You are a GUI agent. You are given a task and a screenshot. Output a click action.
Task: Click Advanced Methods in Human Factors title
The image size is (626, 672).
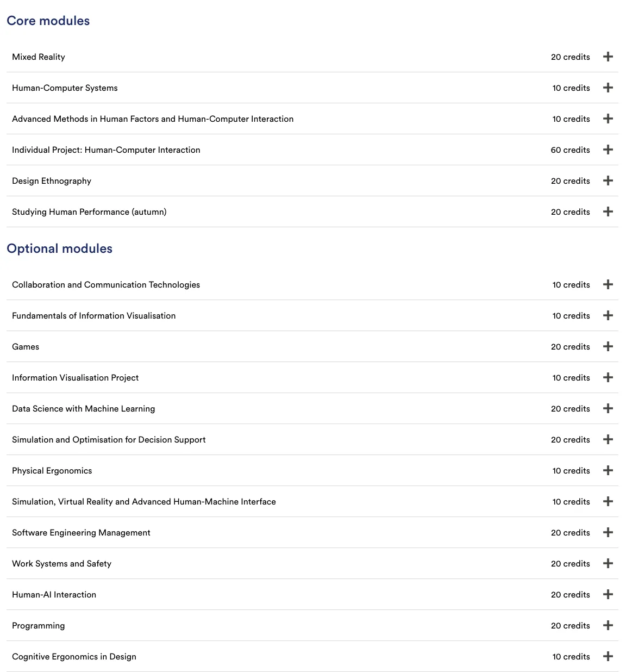coord(153,119)
